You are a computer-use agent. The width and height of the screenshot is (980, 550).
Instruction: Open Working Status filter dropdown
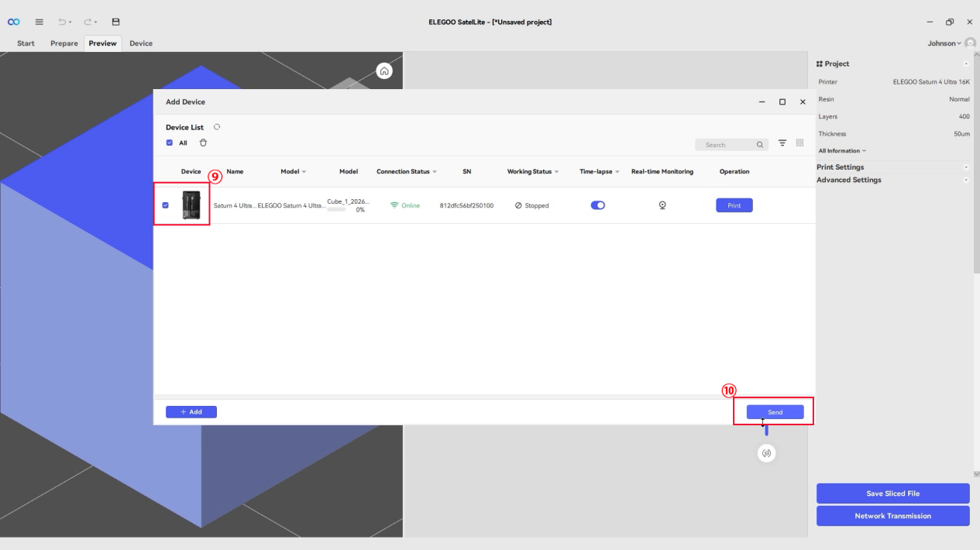556,171
